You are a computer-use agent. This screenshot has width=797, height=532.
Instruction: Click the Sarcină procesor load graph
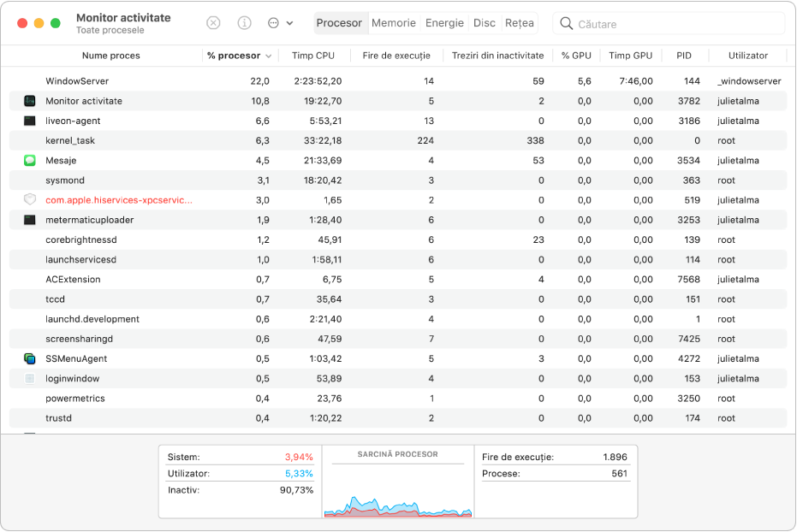[398, 482]
